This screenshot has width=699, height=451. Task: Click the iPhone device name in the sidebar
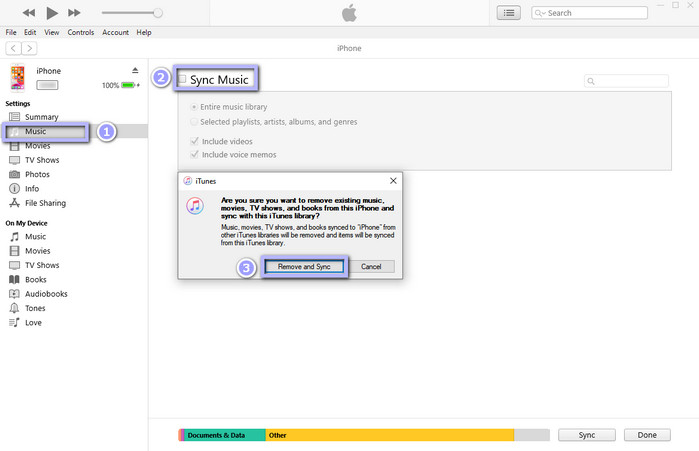pos(49,71)
